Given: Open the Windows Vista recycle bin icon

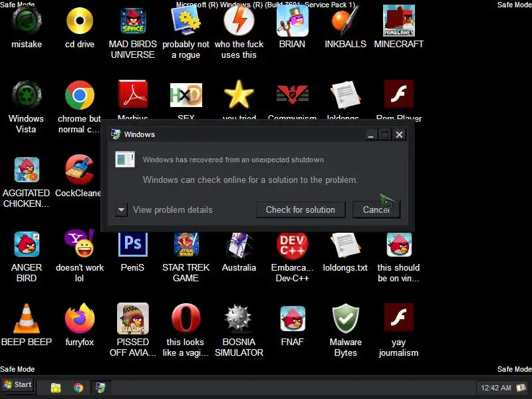Looking at the screenshot, I should 27,94.
